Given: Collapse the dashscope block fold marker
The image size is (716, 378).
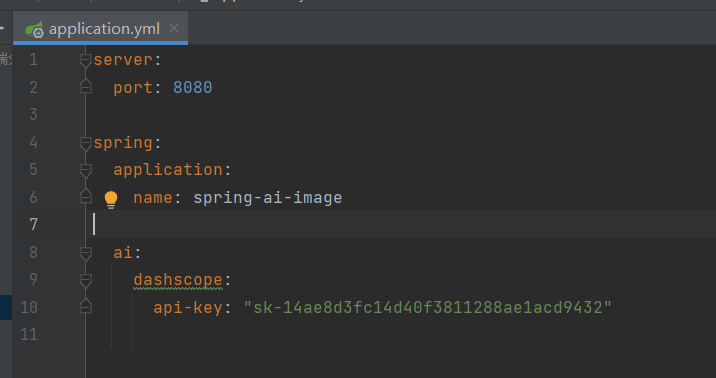Looking at the screenshot, I should (x=85, y=280).
